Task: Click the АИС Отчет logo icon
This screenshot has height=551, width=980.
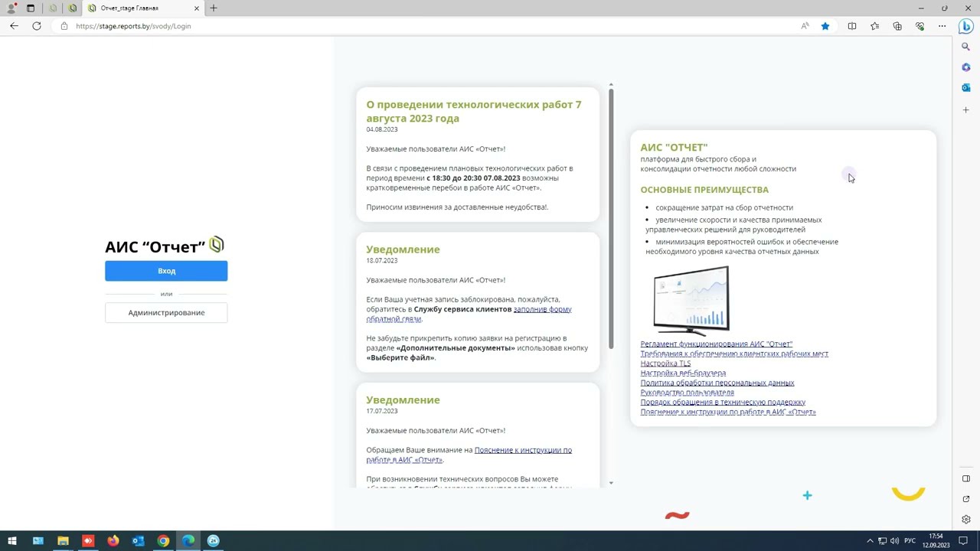Action: coord(217,245)
